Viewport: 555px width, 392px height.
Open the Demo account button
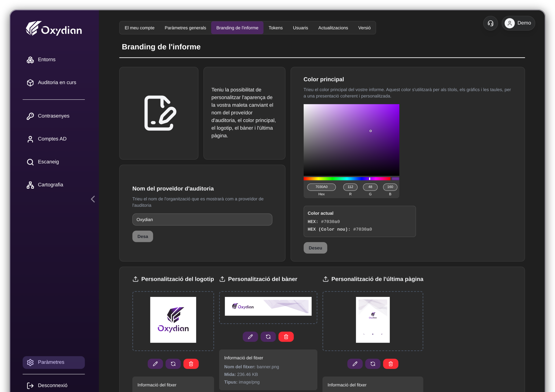(518, 23)
